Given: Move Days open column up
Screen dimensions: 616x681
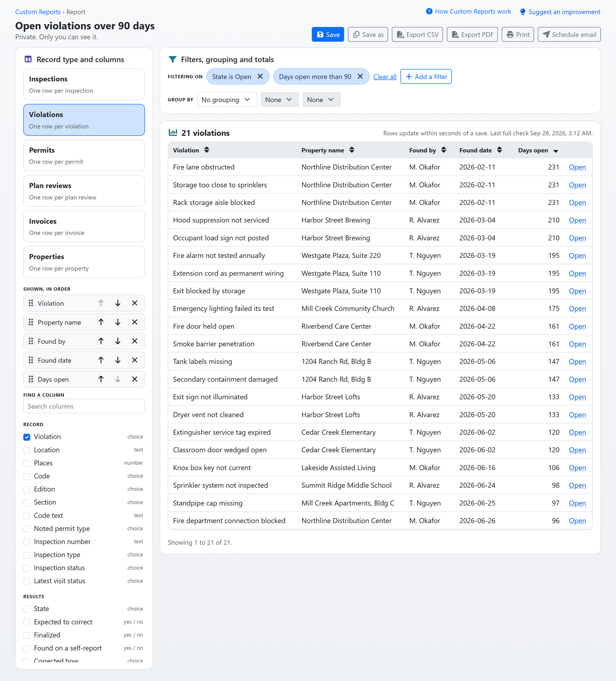Looking at the screenshot, I should coord(101,379).
